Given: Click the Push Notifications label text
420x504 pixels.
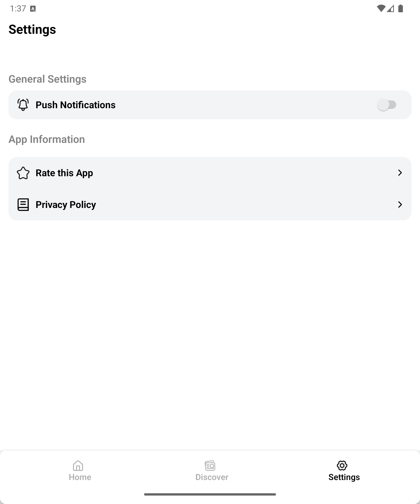Looking at the screenshot, I should tap(76, 105).
